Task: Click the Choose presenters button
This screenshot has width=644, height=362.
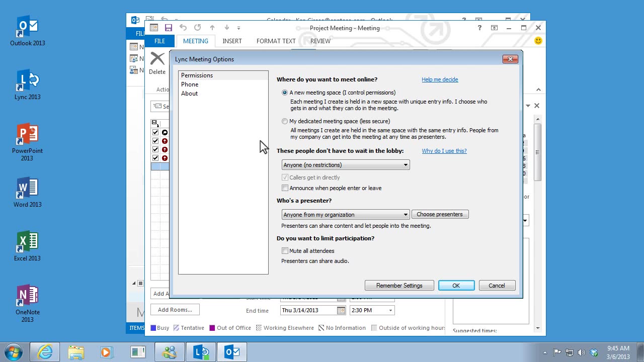Action: tap(440, 214)
